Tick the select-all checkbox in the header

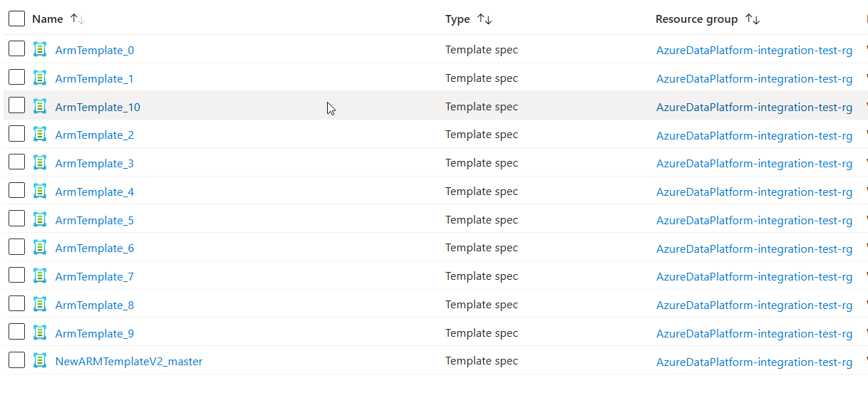17,19
